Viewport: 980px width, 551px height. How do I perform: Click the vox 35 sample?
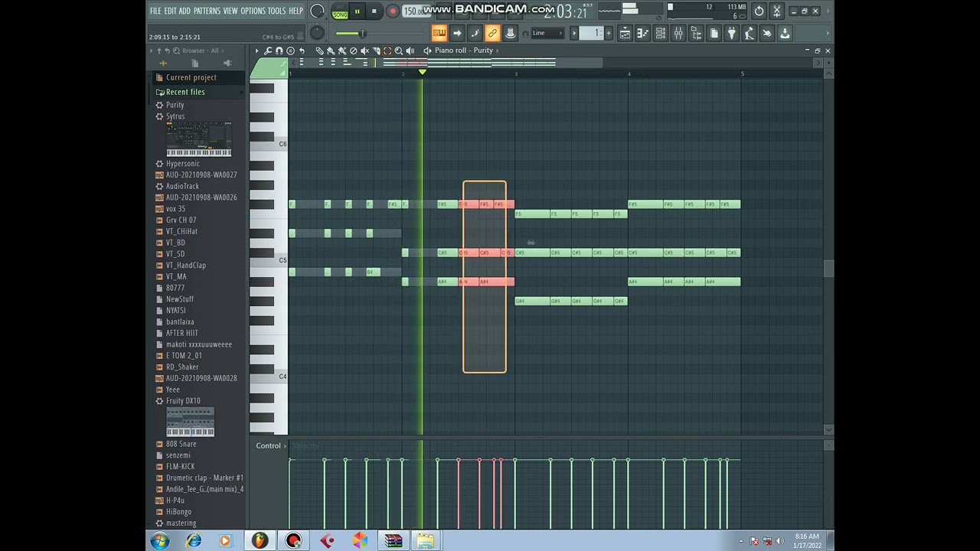click(175, 209)
